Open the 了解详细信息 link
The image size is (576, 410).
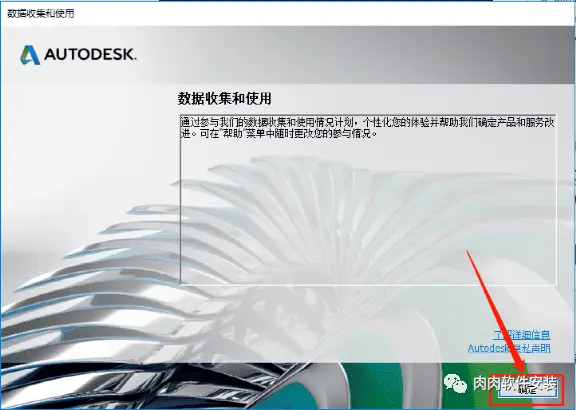(522, 334)
